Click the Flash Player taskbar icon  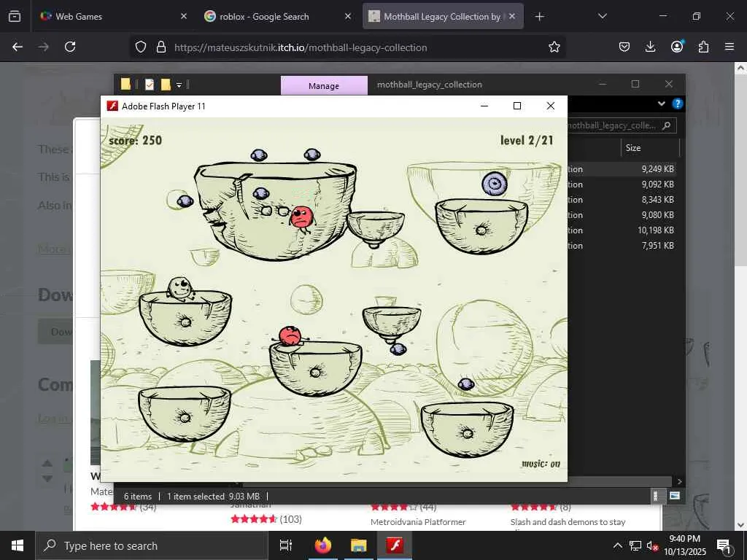pos(395,545)
